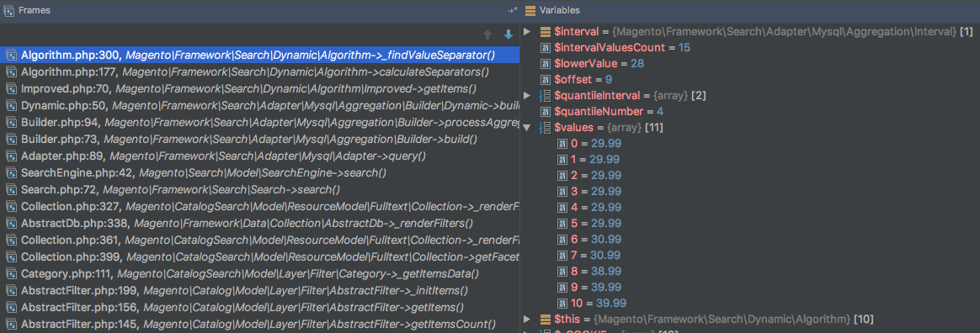Select frame Adapter.php:89 query()
Image resolution: width=980 pixels, height=333 pixels.
click(x=259, y=156)
